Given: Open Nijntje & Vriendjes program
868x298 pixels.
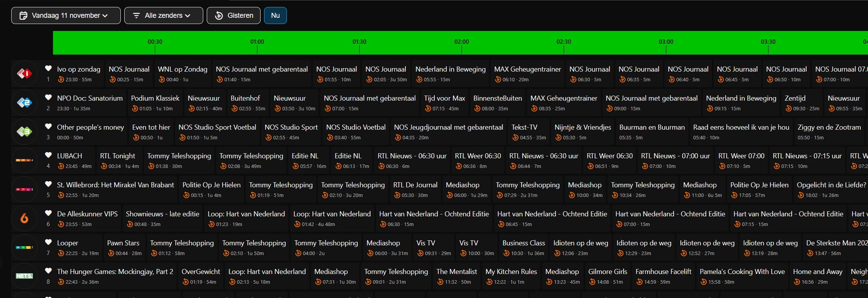Looking at the screenshot, I should [x=583, y=132].
